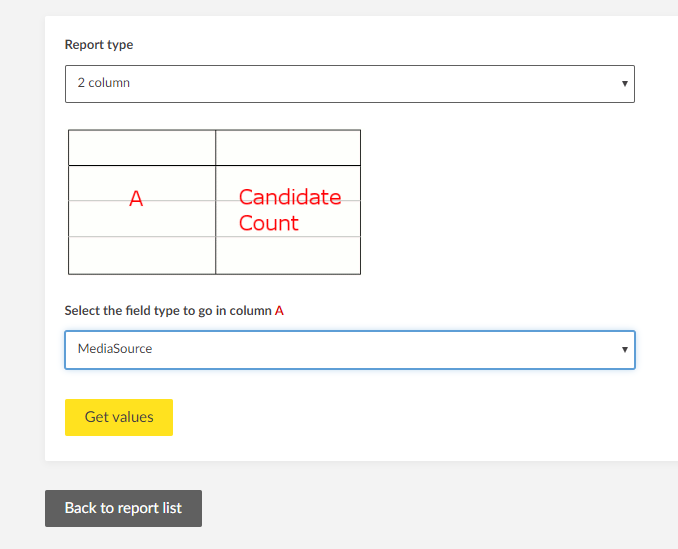Open the MediaSource field type dropdown
Viewport: 678px width, 549px height.
click(x=349, y=350)
